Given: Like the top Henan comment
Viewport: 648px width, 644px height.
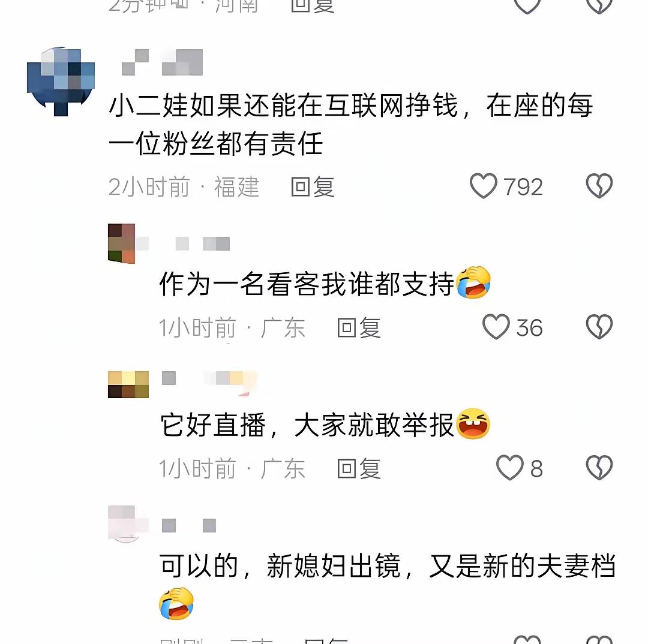Looking at the screenshot, I should (527, 5).
